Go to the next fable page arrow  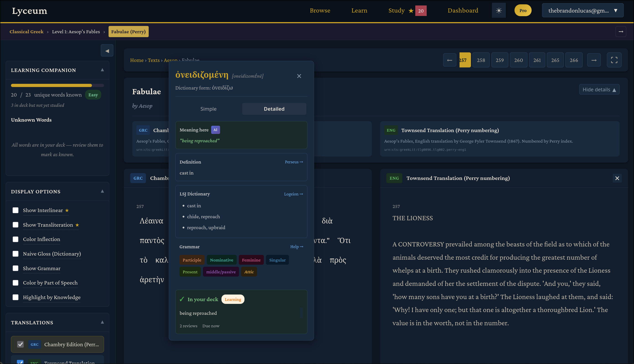click(x=594, y=60)
